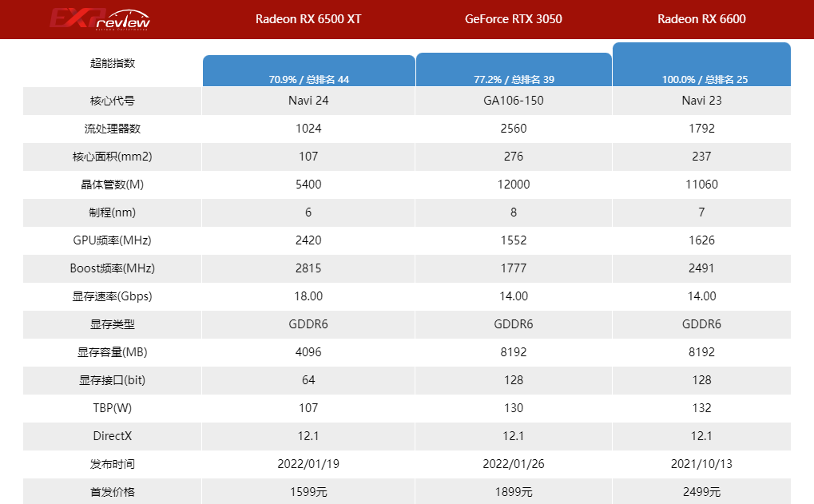Image resolution: width=814 pixels, height=504 pixels.
Task: Select the 8192 value under RX 6600
Action: pos(701,353)
